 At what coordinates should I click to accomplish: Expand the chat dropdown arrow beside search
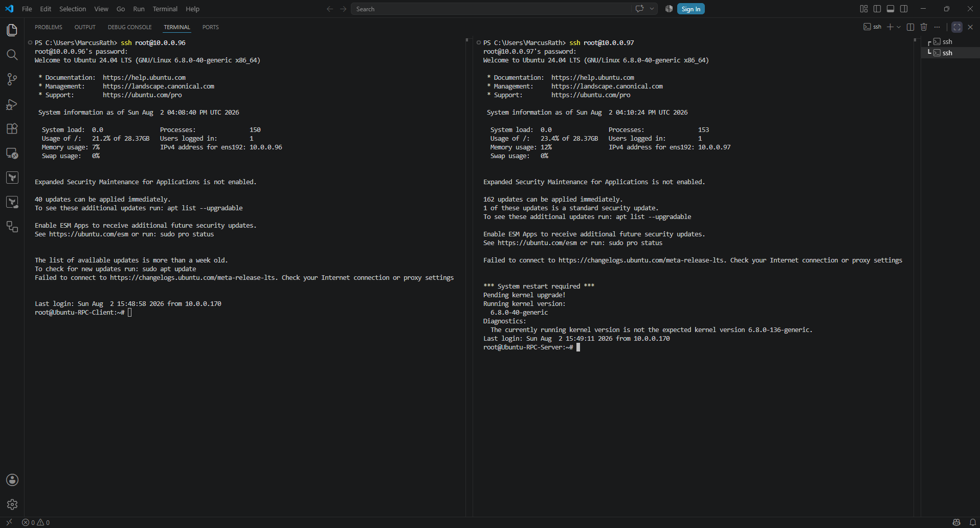pos(652,9)
